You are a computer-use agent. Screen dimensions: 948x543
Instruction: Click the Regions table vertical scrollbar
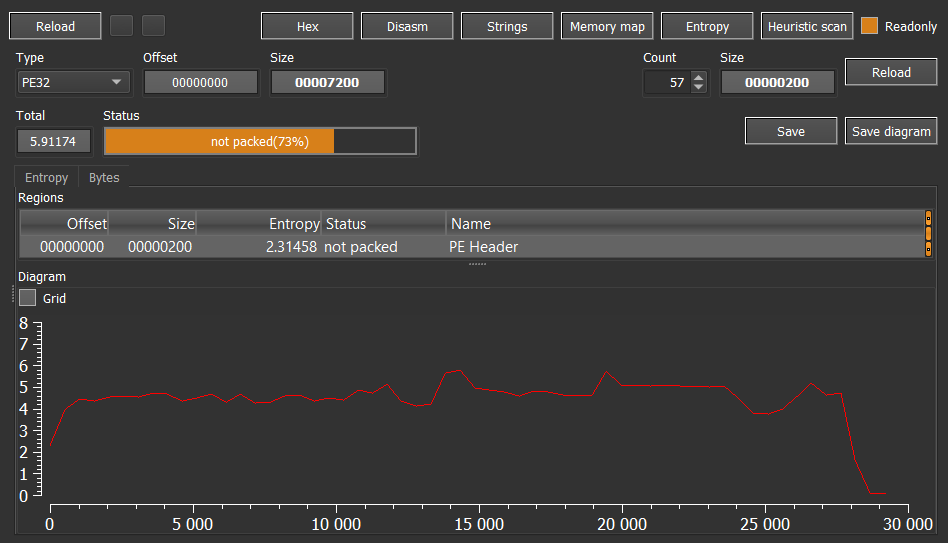(928, 233)
